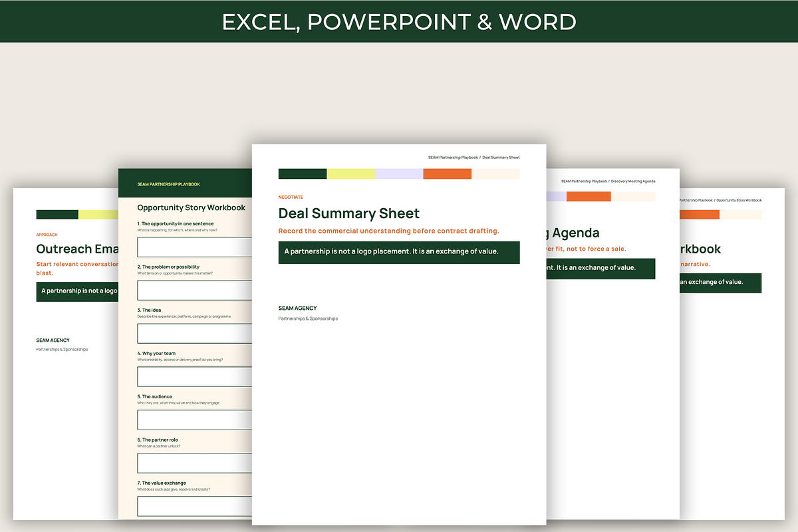798x532 pixels.
Task: Click the orange 'NEGOTIATE' label
Action: [291, 197]
